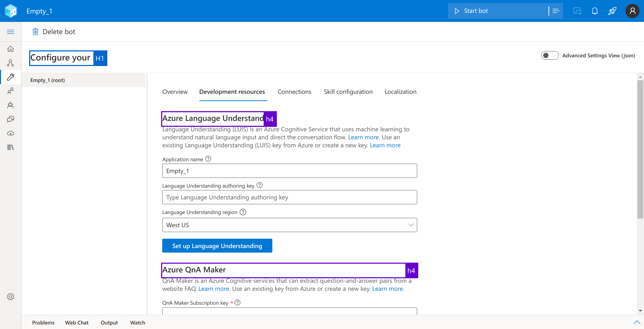Open the QnA chat bubbles icon
Viewport: 644px width, 329px height.
pyautogui.click(x=10, y=119)
